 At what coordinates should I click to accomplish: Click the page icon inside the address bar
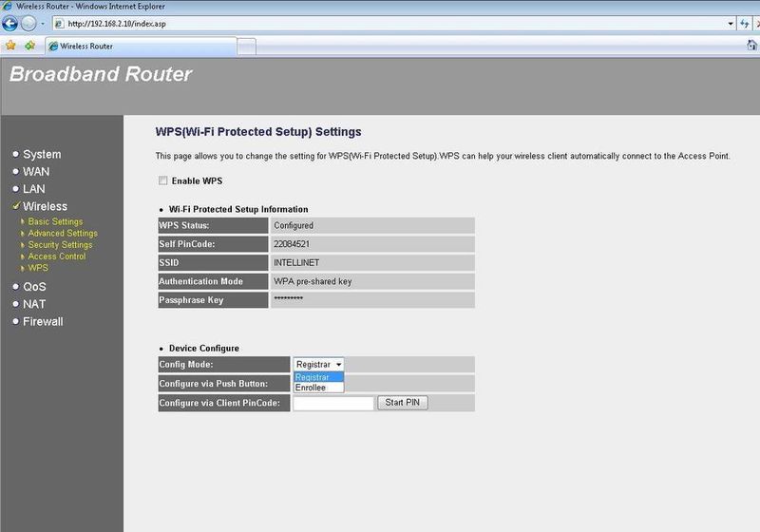pos(60,23)
